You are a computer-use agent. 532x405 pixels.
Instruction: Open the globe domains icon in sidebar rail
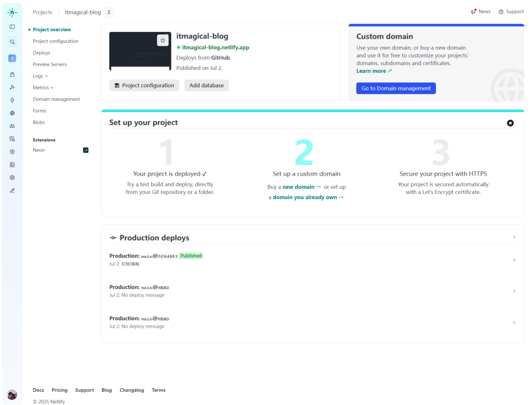tap(12, 113)
